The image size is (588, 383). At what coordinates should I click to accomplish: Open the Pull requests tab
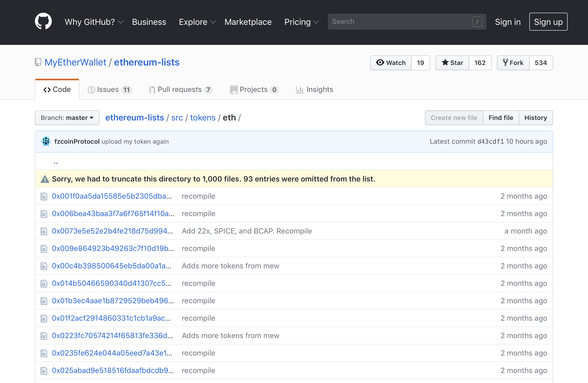[181, 90]
